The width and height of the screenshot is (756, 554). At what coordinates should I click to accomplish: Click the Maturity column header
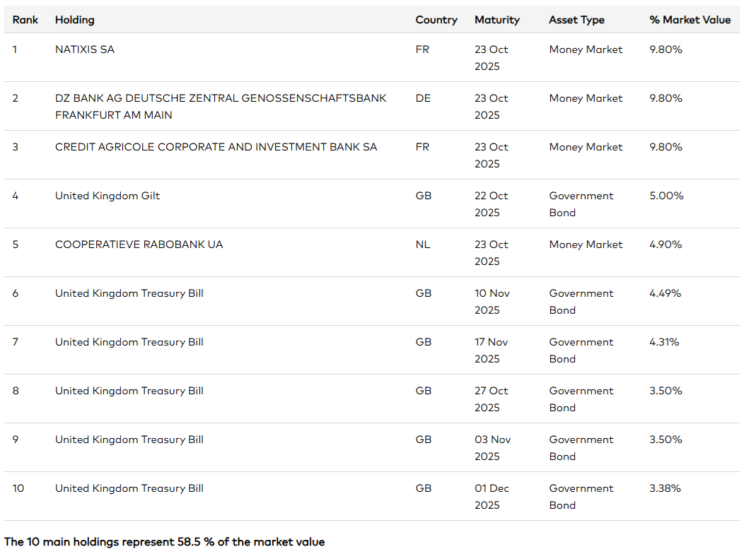(x=496, y=20)
